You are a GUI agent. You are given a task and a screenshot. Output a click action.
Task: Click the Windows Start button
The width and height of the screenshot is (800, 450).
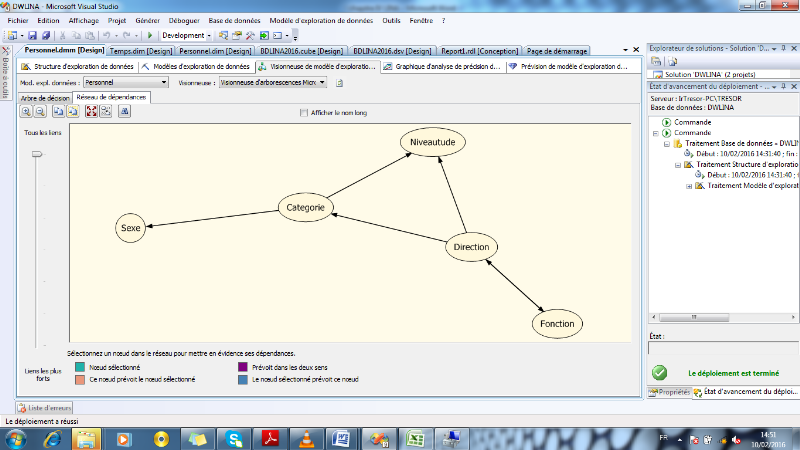(15, 439)
